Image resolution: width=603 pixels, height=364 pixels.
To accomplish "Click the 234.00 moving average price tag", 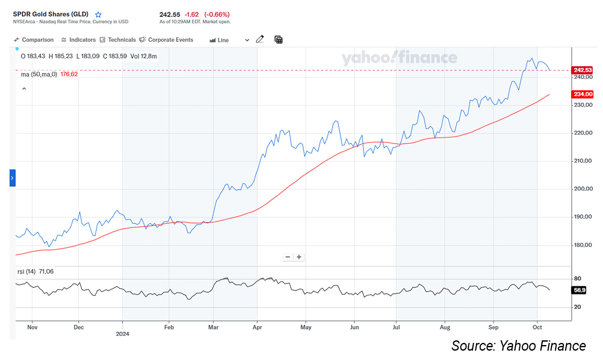I will pyautogui.click(x=582, y=94).
